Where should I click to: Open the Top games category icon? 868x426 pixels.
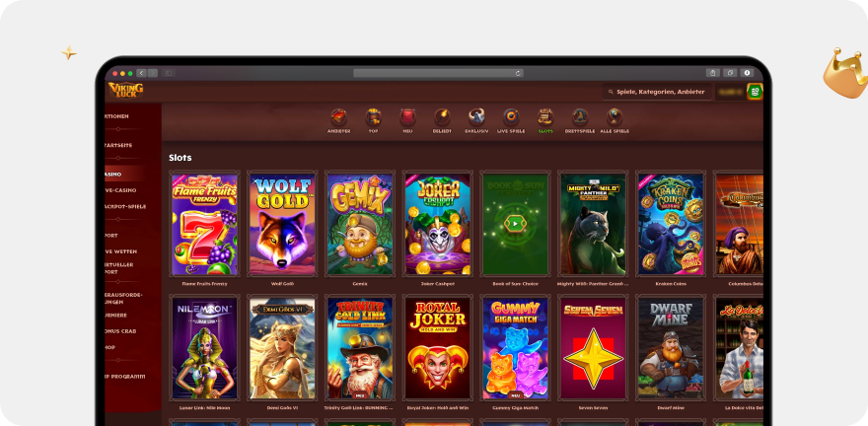(x=373, y=118)
